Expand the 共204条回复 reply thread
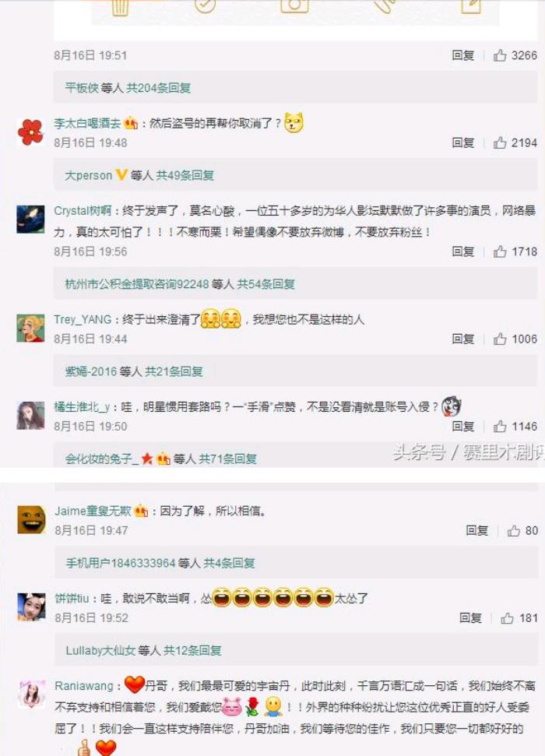Viewport: 545px width, 756px height. tap(159, 88)
